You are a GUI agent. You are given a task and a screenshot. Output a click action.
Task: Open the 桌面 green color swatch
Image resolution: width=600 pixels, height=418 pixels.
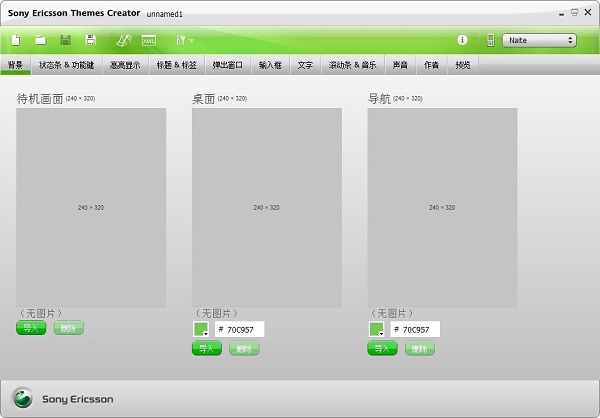point(202,329)
